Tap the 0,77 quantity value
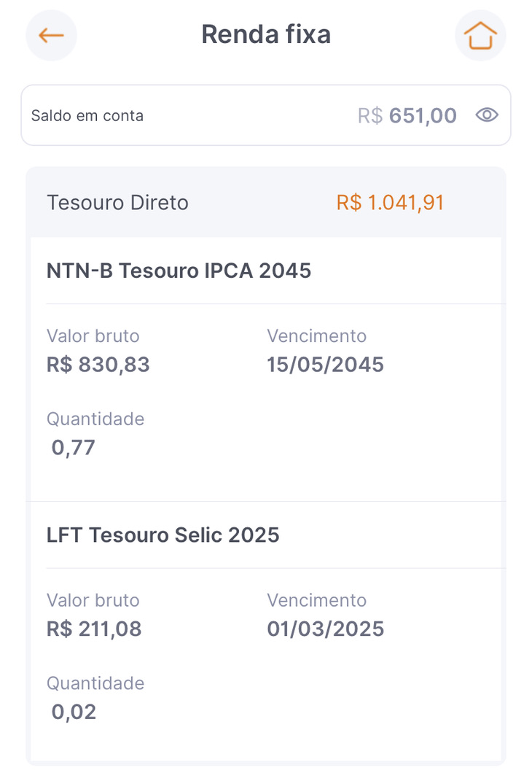 coord(74,448)
